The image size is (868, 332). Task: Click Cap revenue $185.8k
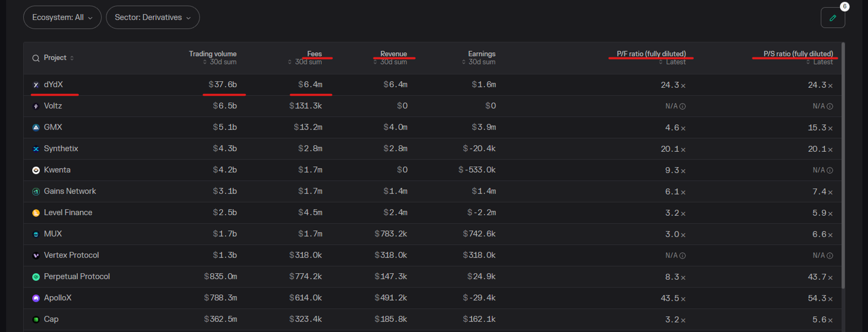(x=391, y=319)
